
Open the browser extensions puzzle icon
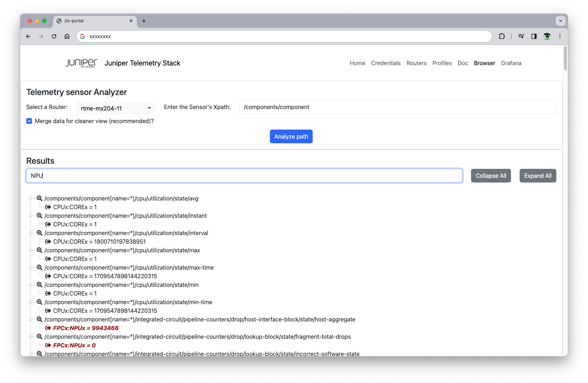pos(502,36)
